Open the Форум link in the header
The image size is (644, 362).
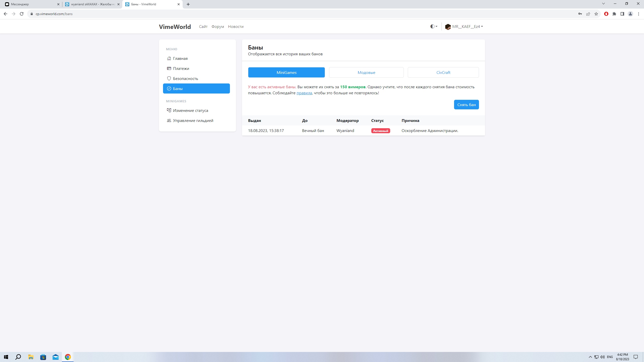218,27
